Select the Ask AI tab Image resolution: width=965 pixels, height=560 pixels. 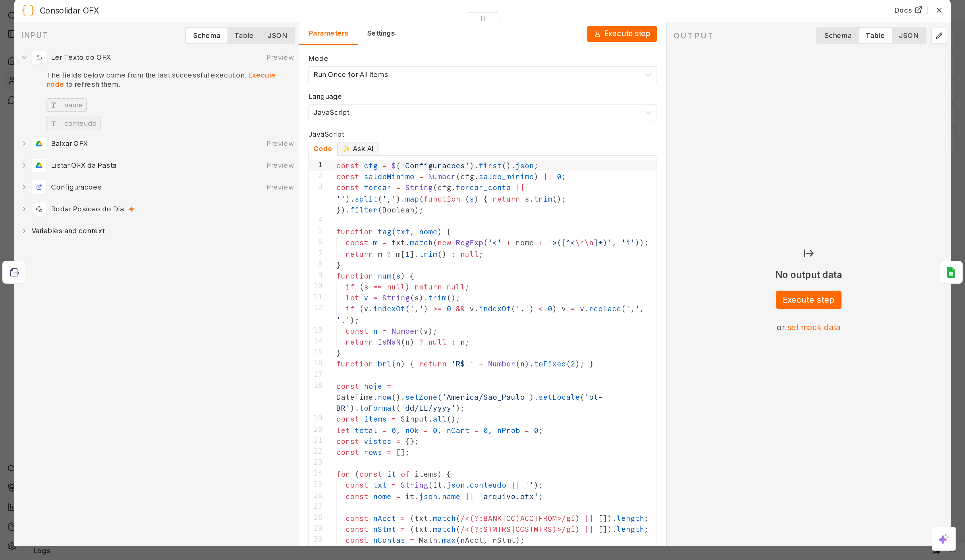[358, 149]
